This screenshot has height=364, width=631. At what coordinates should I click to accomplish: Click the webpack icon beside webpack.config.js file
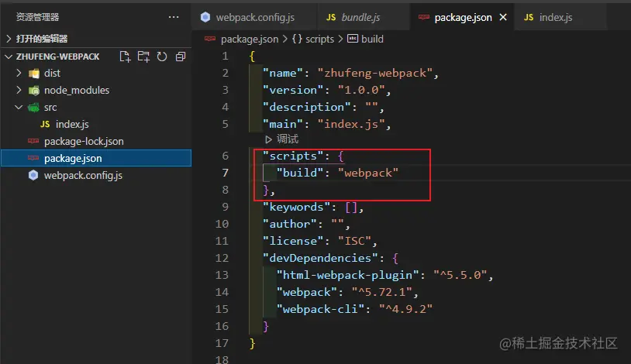pos(33,175)
